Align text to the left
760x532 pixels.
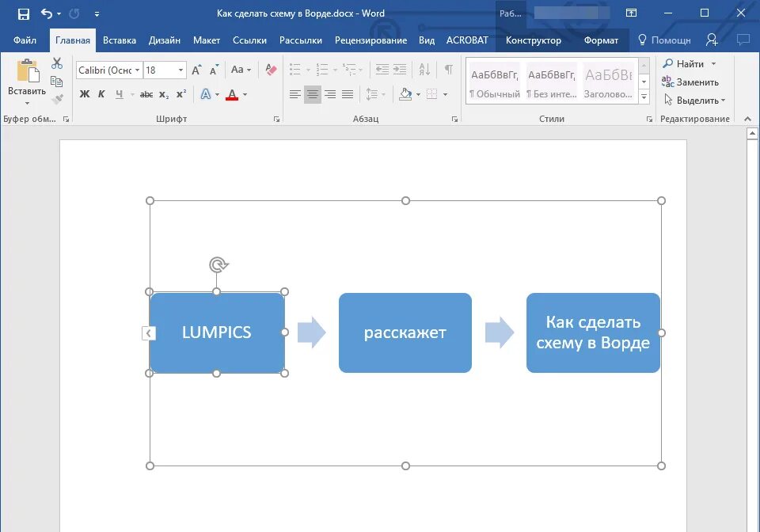pyautogui.click(x=295, y=94)
